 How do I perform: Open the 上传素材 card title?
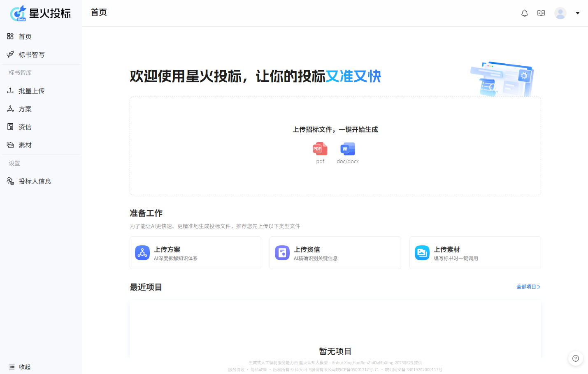[447, 249]
